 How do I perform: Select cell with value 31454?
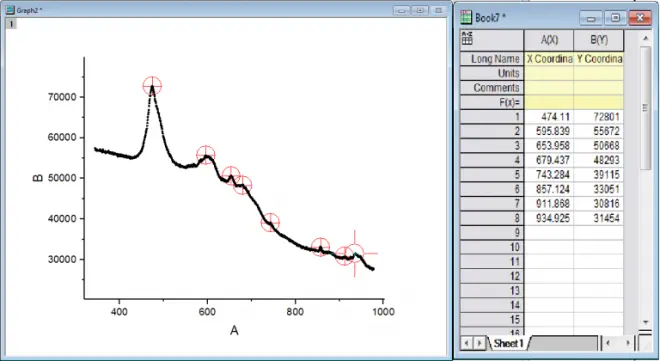[x=599, y=218]
